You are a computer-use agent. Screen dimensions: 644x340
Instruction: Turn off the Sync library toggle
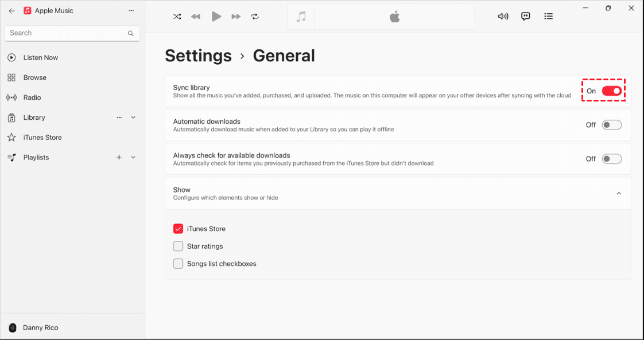coord(611,91)
